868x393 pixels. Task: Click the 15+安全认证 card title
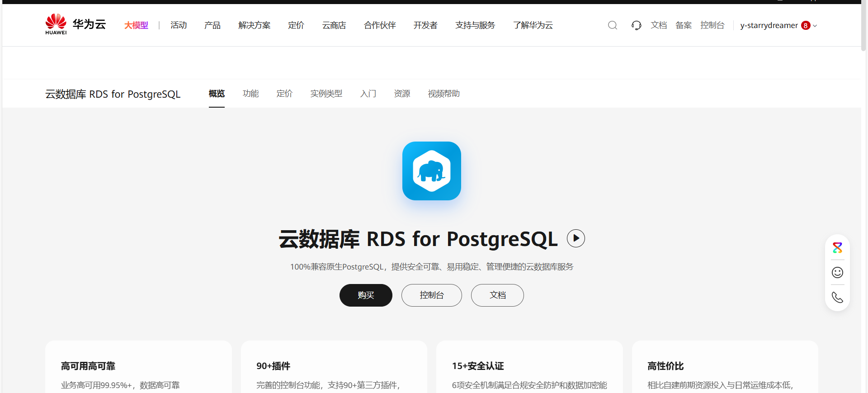(x=478, y=366)
